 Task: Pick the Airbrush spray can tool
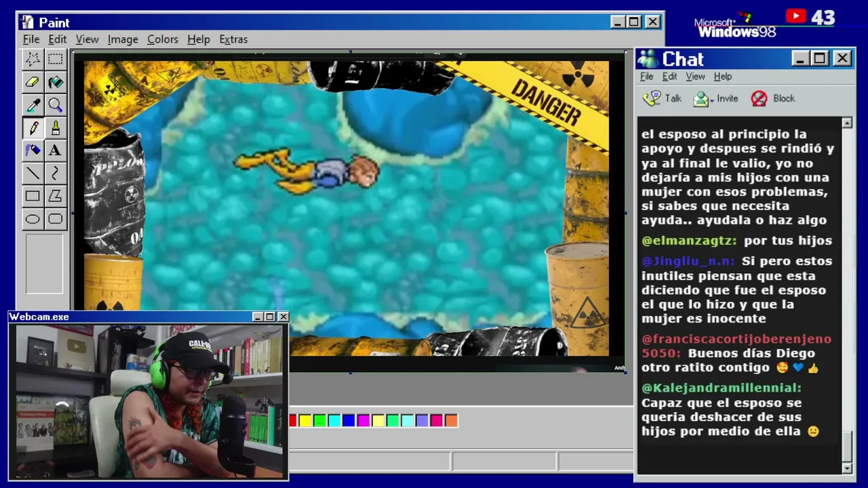pos(33,150)
